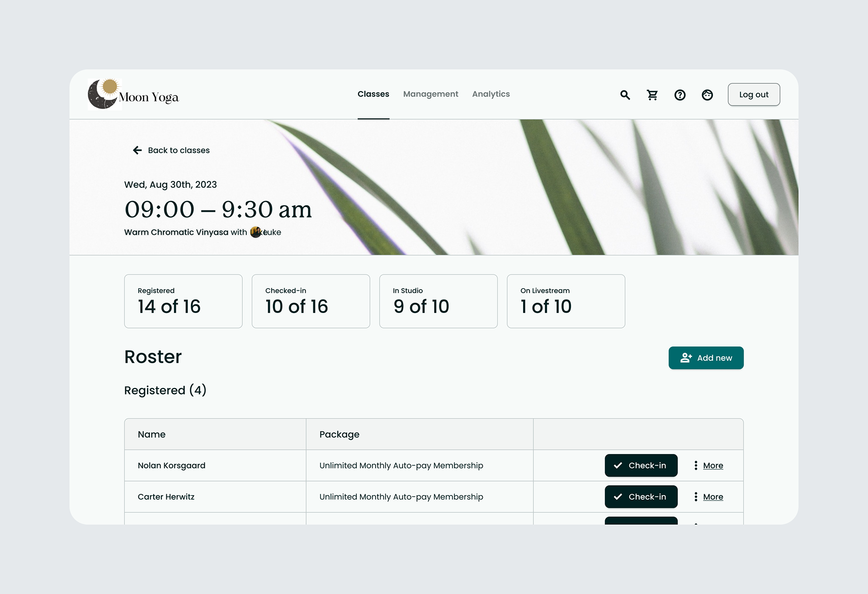Click instructor Luke's avatar
Viewport: 868px width, 594px height.
(256, 232)
